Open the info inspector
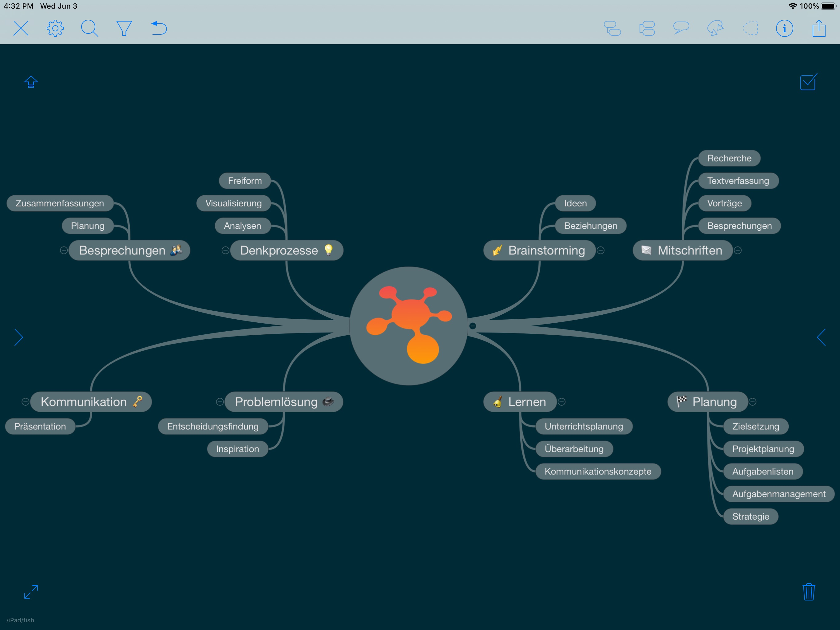This screenshot has height=630, width=840. click(x=784, y=28)
